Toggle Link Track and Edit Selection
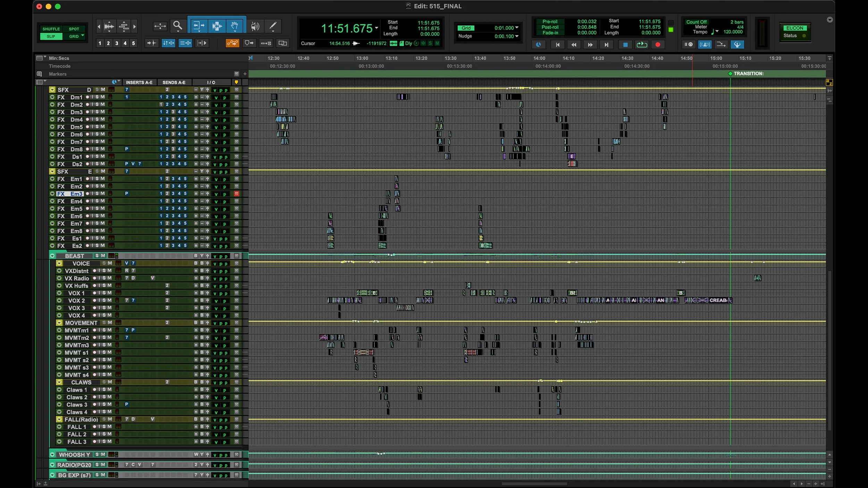 point(185,43)
